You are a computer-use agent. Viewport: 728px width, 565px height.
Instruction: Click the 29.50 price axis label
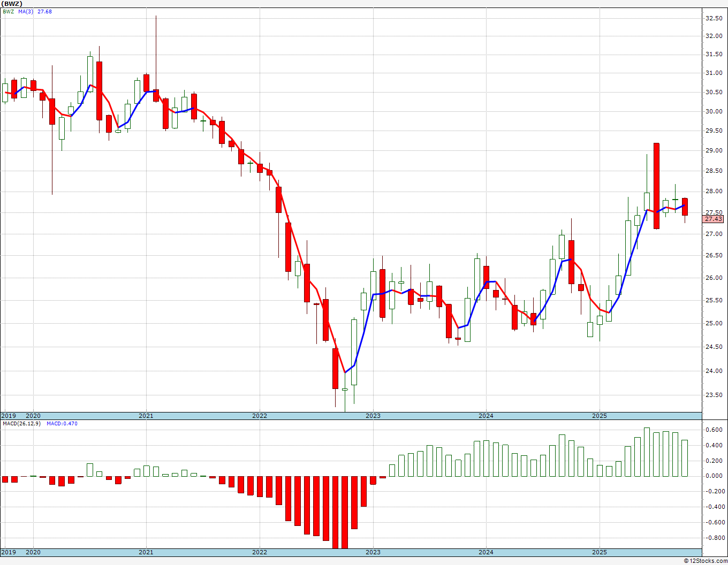[x=714, y=131]
